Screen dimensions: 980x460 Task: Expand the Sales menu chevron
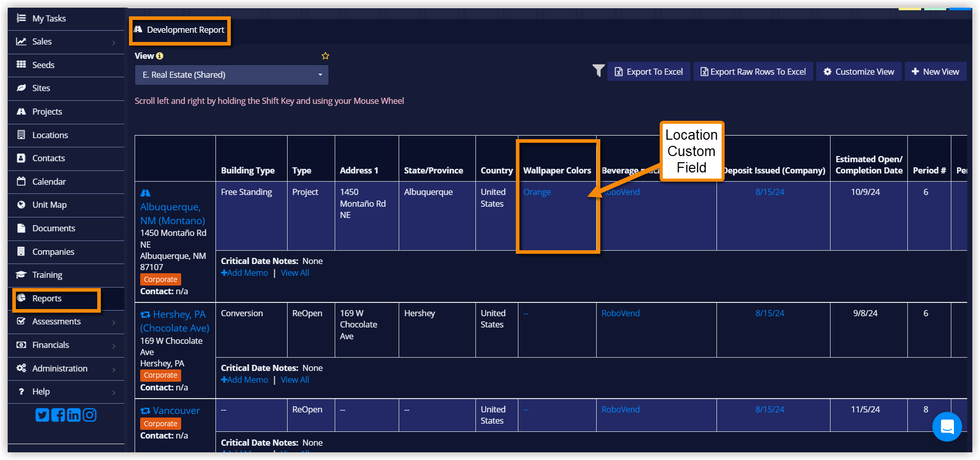point(114,42)
